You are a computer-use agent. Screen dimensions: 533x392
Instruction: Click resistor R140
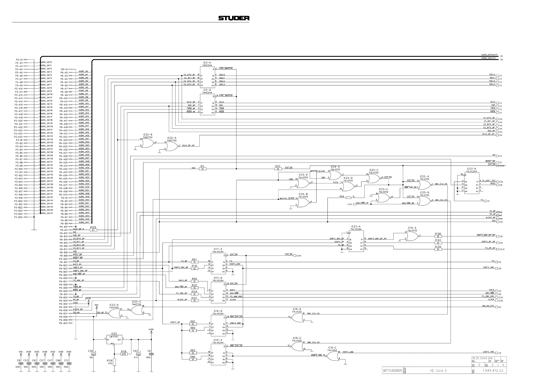[438, 243]
